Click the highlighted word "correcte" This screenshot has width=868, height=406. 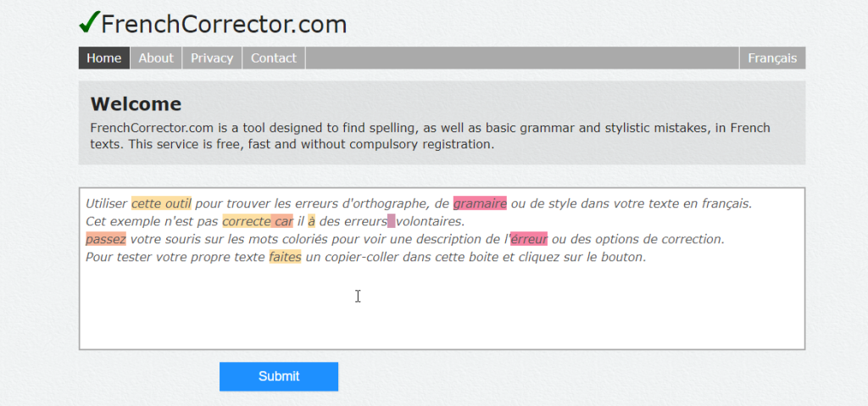246,221
